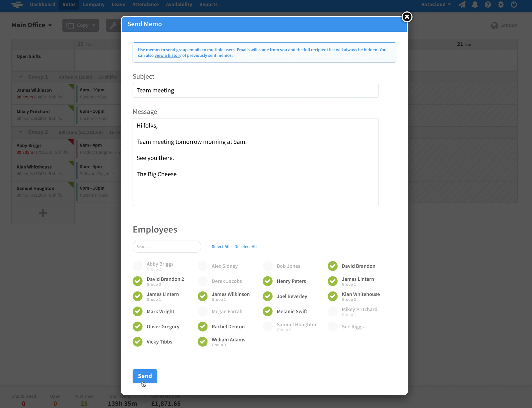532x408 pixels.
Task: Click the paper plane memo icon
Action: pos(462,5)
